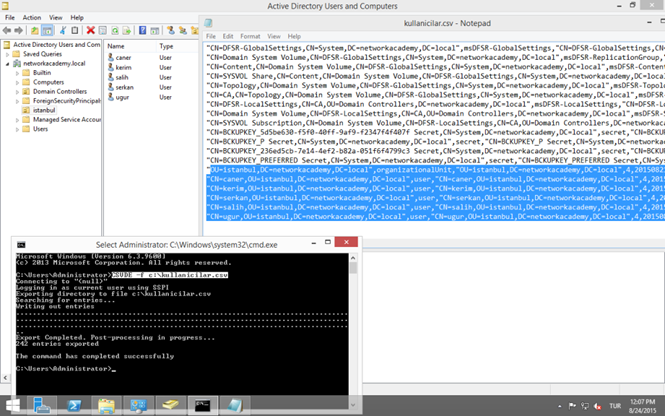The width and height of the screenshot is (665, 416).
Task: Open Notepad's View menu
Action: pyautogui.click(x=274, y=36)
